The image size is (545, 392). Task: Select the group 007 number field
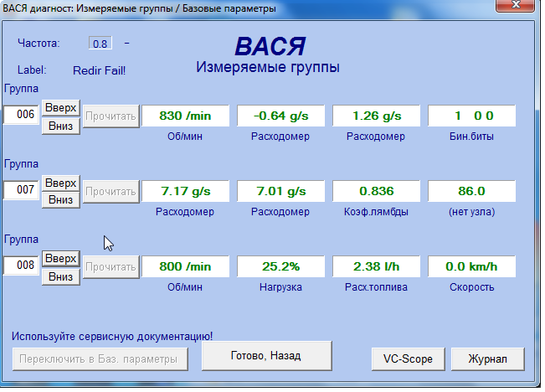point(22,190)
